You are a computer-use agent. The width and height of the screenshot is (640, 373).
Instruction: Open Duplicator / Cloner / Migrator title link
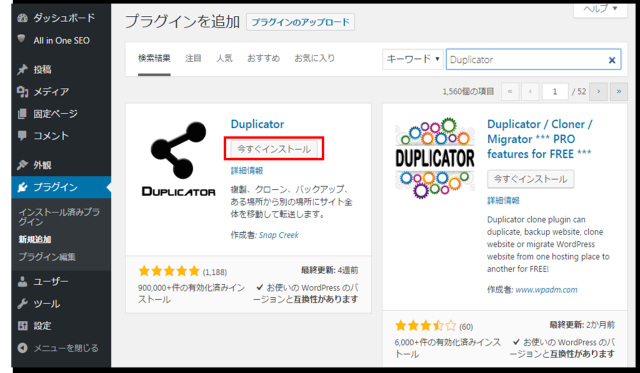point(539,139)
